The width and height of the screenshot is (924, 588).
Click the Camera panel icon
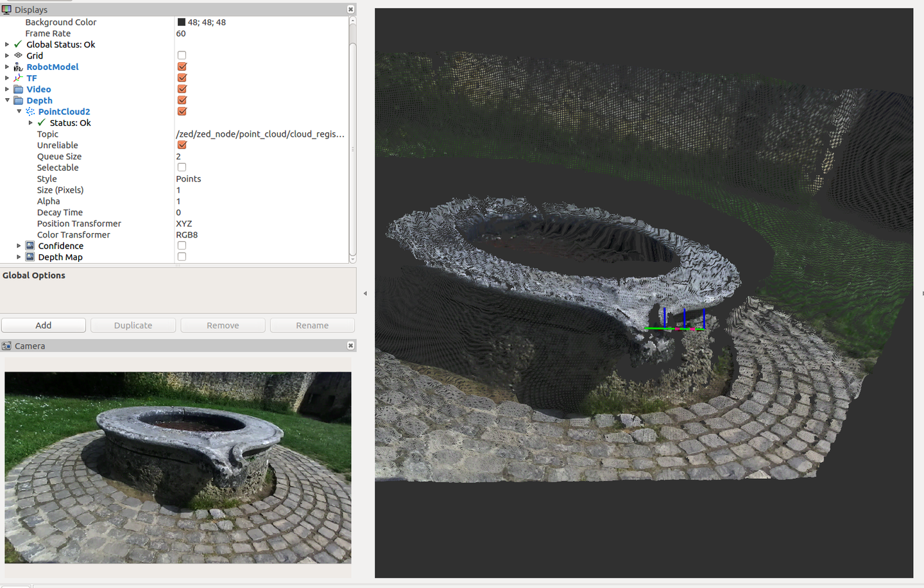coord(8,345)
